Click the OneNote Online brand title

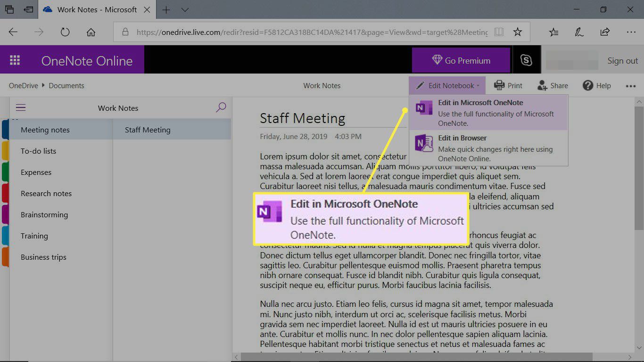pyautogui.click(x=87, y=61)
